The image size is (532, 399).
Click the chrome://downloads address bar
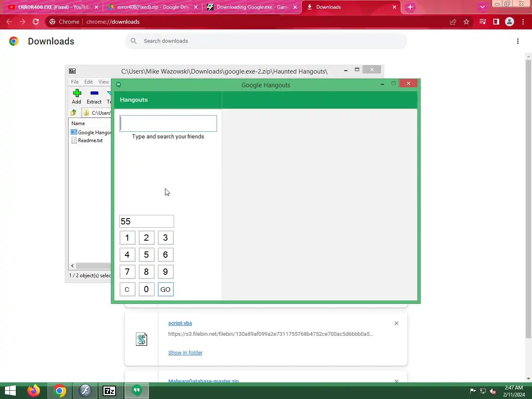coord(249,22)
